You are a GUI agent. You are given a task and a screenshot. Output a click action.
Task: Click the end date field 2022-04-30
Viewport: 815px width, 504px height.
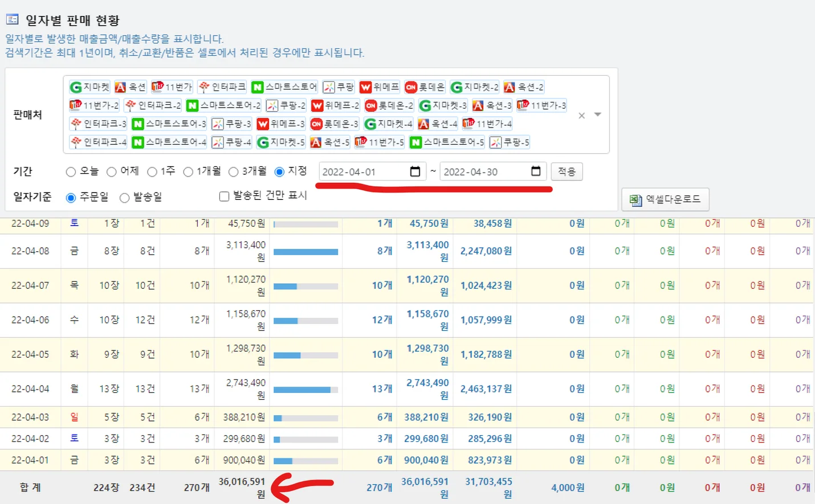click(494, 171)
